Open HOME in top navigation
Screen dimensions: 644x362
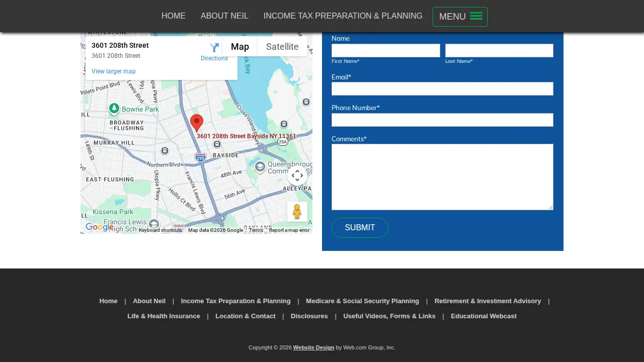(x=174, y=16)
